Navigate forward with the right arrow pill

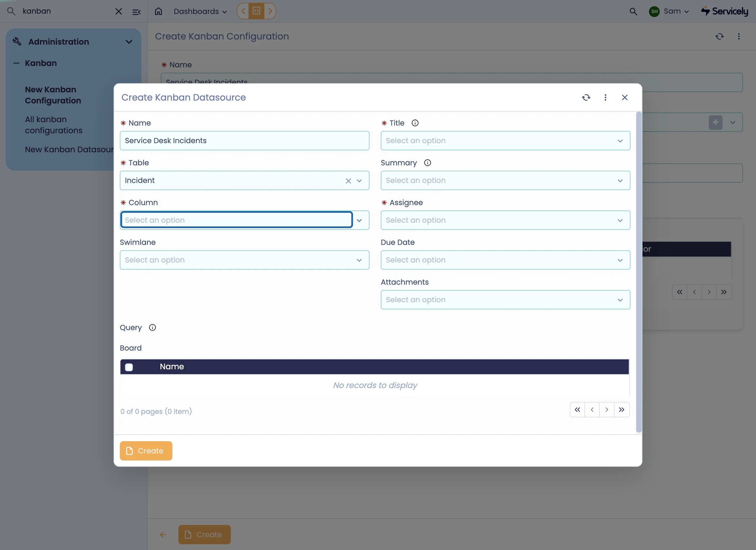270,11
